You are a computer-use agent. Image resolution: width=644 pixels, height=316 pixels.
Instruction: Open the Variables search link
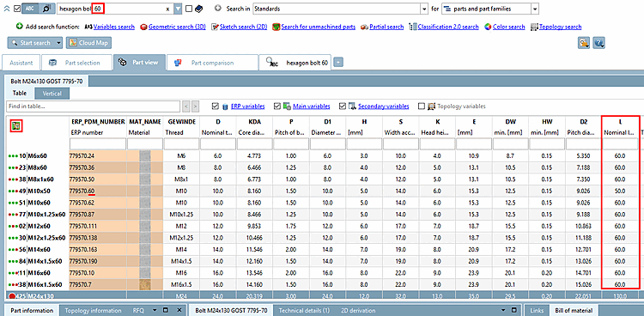tap(113, 27)
